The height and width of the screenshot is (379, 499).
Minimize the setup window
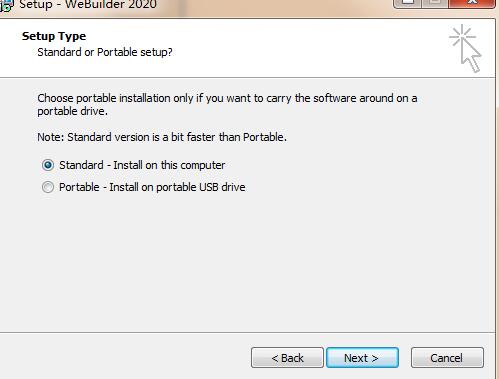[x=408, y=3]
